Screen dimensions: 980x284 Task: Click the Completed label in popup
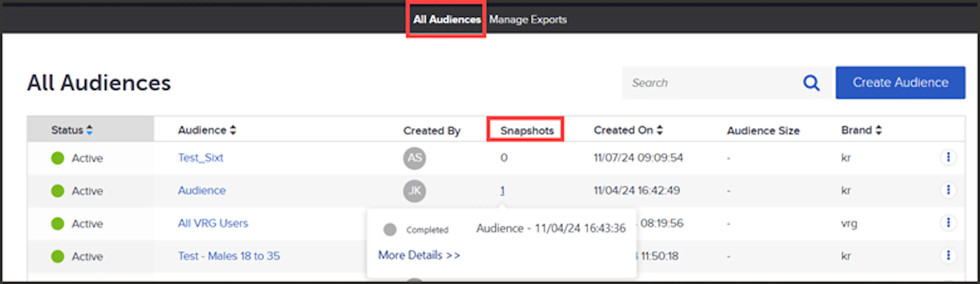[427, 230]
